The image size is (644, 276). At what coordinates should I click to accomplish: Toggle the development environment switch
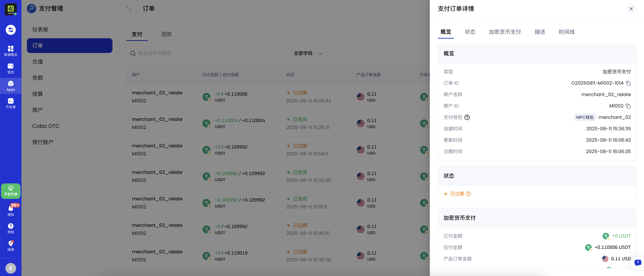(x=11, y=191)
